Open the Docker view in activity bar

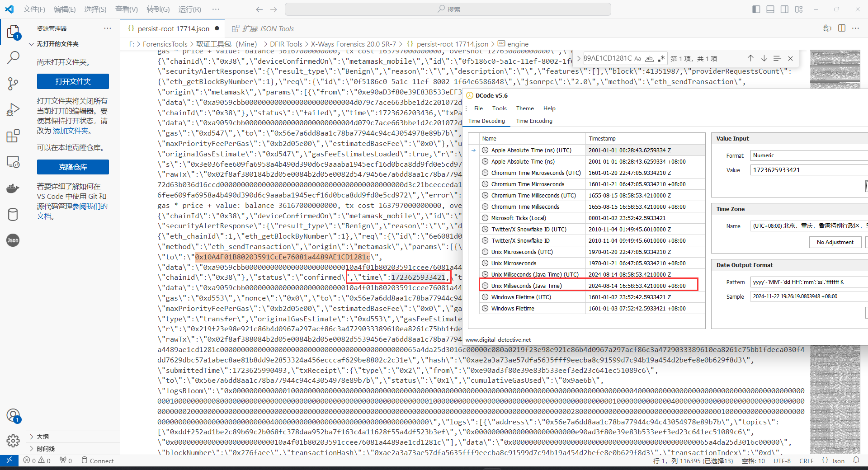coord(13,188)
